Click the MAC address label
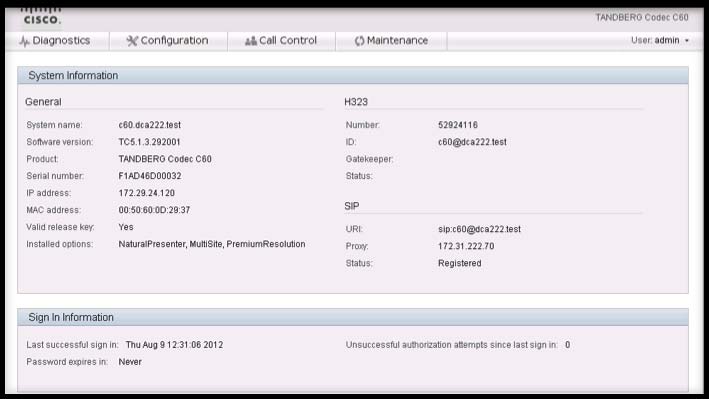709x399 pixels. pyautogui.click(x=53, y=210)
